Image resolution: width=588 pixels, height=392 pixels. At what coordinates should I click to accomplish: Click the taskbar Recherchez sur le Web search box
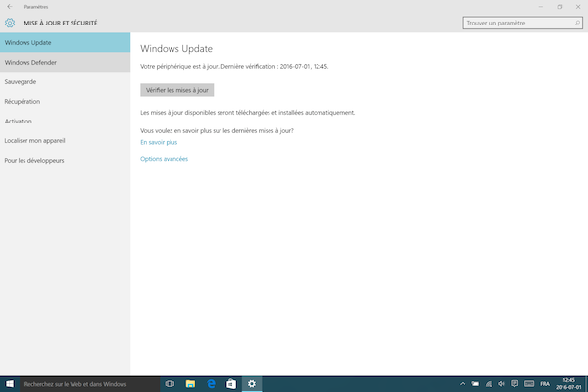89,384
